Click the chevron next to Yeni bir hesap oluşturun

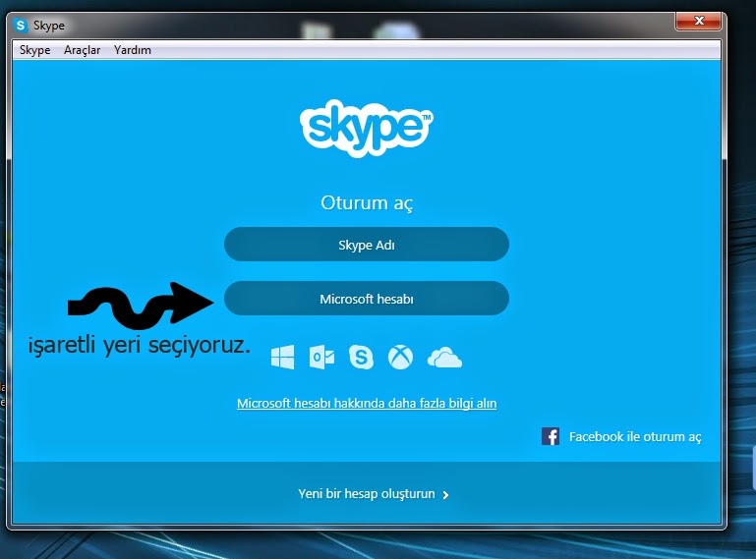(x=446, y=495)
